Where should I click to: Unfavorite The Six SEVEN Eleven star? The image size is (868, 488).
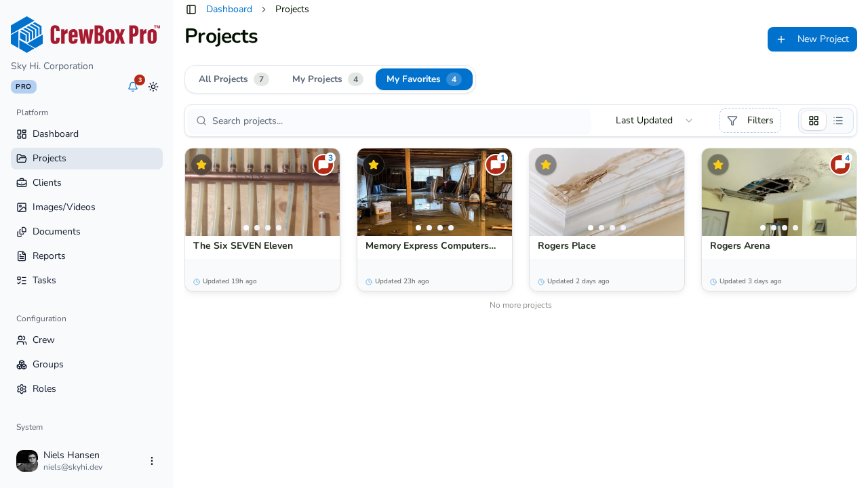coord(201,165)
